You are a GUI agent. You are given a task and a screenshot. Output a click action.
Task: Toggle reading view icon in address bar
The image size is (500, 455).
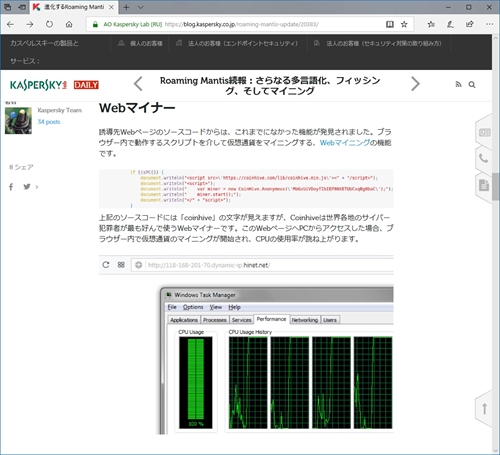coord(390,24)
